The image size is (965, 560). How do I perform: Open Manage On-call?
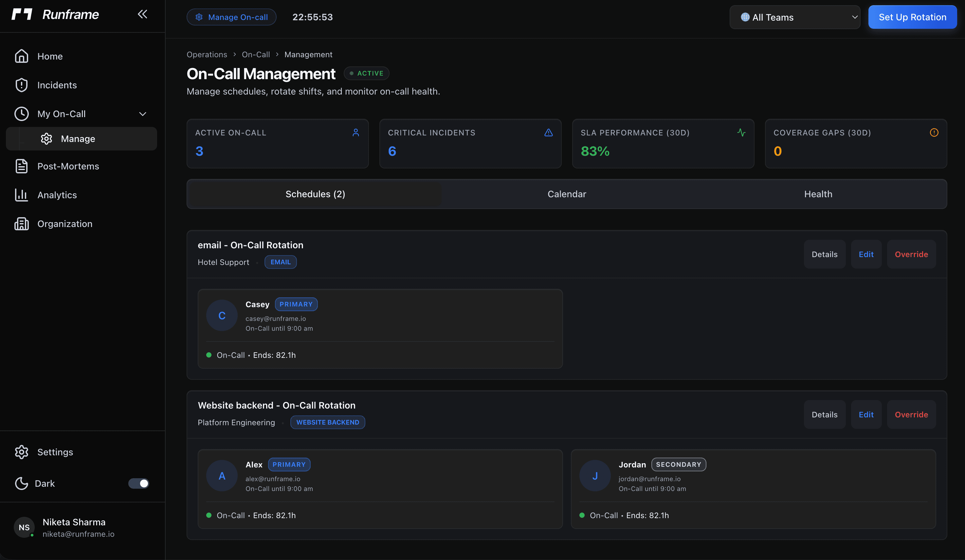click(x=231, y=17)
